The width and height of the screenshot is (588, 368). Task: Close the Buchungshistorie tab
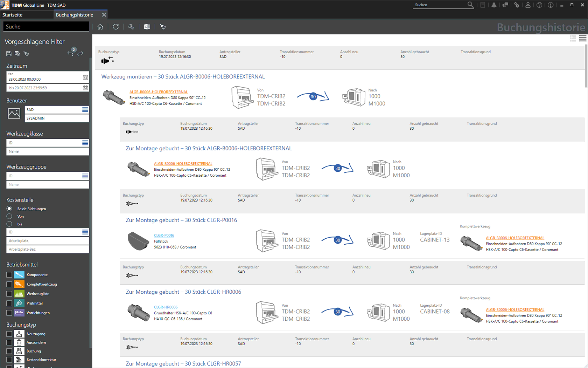coord(104,15)
